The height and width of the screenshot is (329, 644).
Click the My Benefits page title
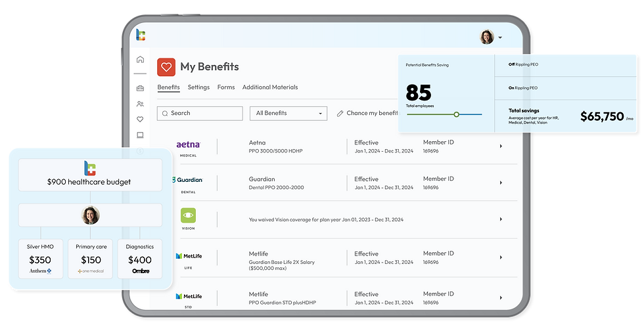[x=210, y=66]
